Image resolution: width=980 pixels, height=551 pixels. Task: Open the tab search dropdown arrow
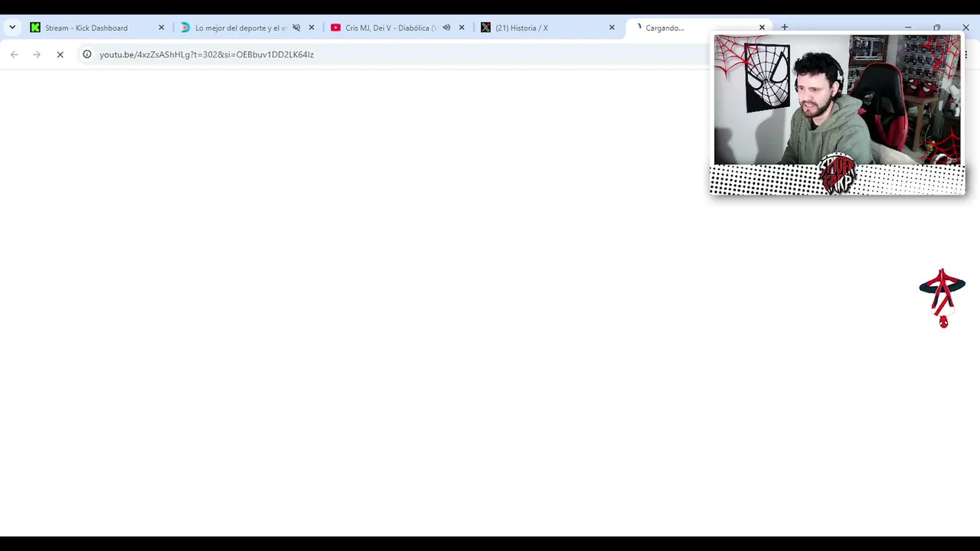(x=12, y=28)
